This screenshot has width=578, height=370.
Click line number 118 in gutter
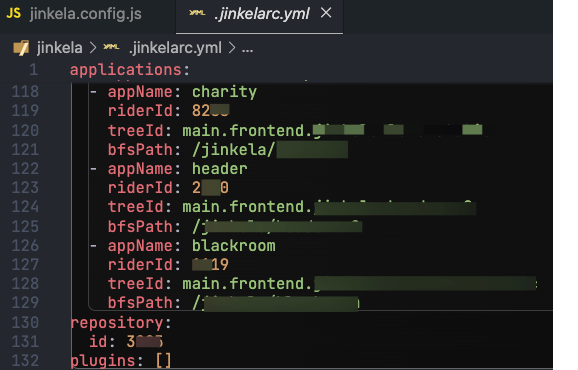pyautogui.click(x=25, y=92)
